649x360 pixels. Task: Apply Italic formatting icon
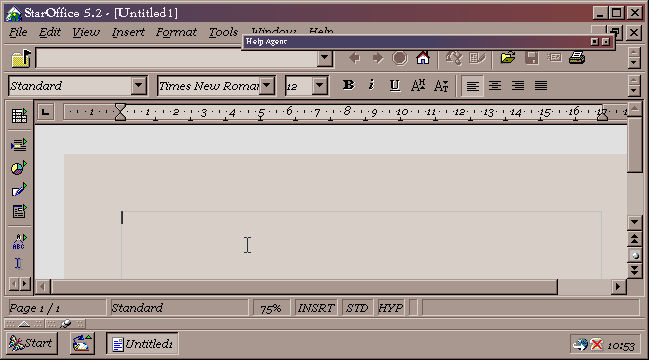371,85
